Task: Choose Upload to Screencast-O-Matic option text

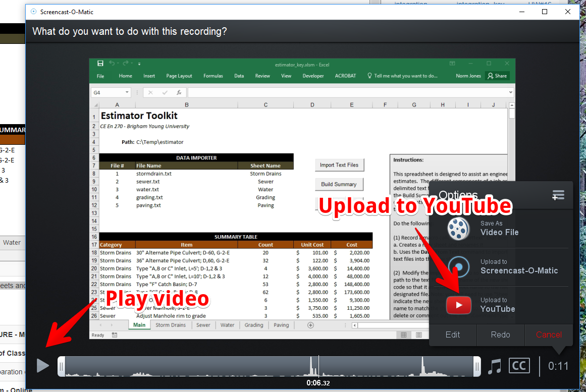Action: pos(519,266)
